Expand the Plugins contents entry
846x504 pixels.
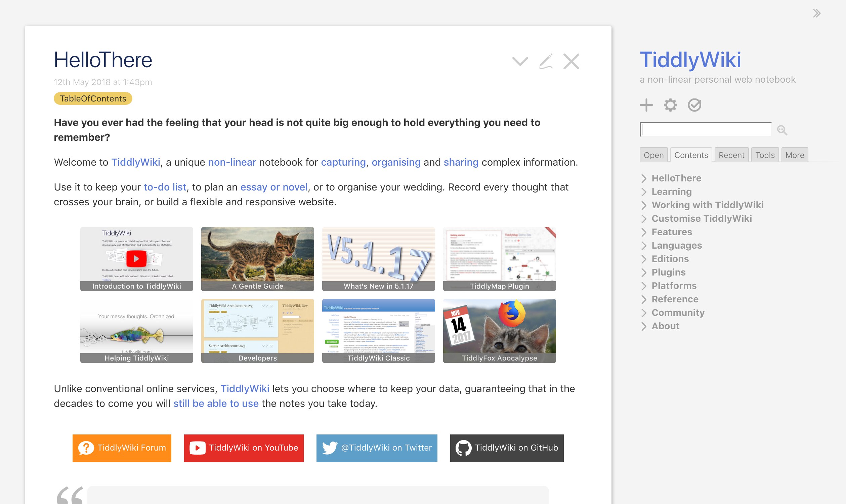pyautogui.click(x=644, y=272)
